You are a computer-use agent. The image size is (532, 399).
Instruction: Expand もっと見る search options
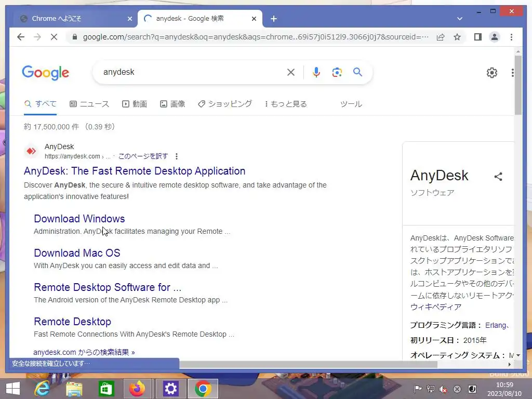click(x=286, y=104)
